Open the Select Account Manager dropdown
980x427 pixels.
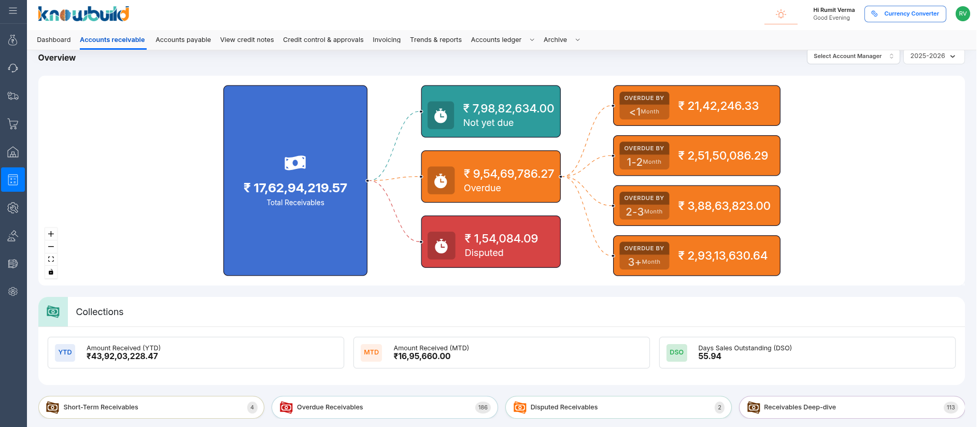tap(853, 56)
